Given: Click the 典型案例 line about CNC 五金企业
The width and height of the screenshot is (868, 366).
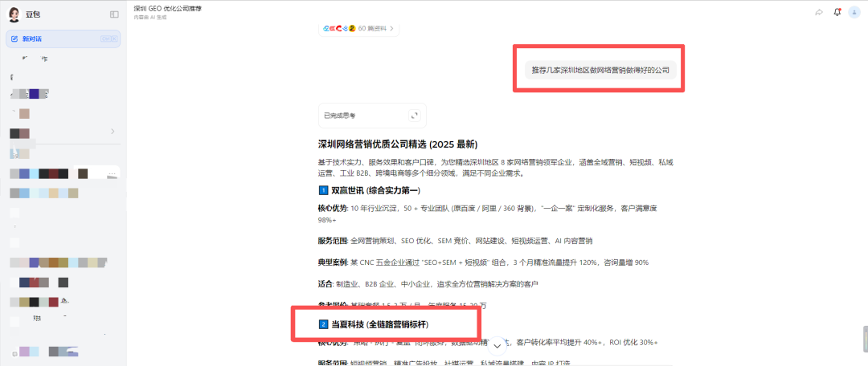Looking at the screenshot, I should (x=483, y=262).
